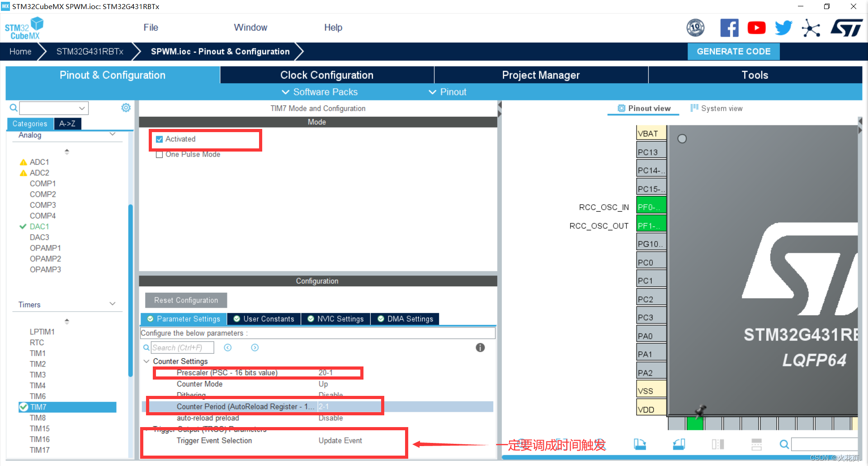Viewport: 868px width, 466px height.
Task: Toggle the Activated checkbox for TIM7
Action: click(159, 139)
